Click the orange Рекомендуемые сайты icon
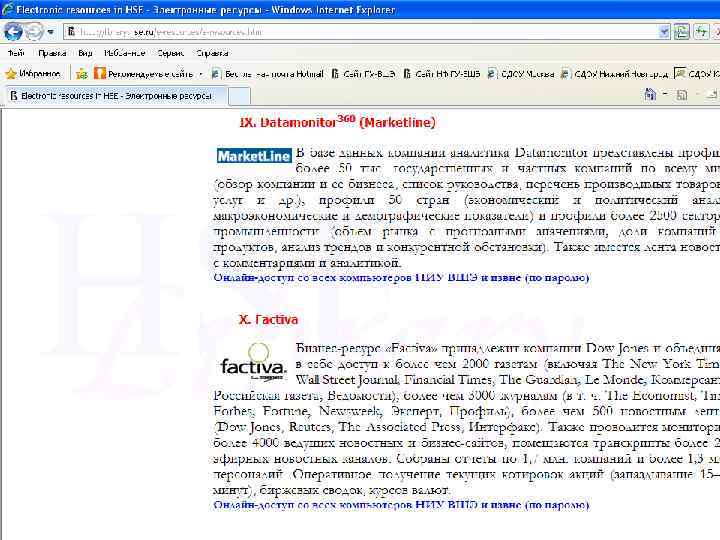 pyautogui.click(x=100, y=73)
